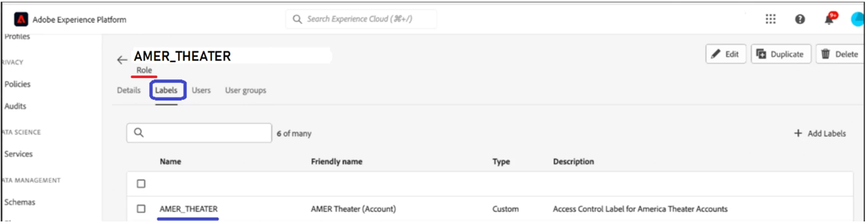This screenshot has width=868, height=224.
Task: Open Policies in the left sidebar
Action: click(18, 84)
